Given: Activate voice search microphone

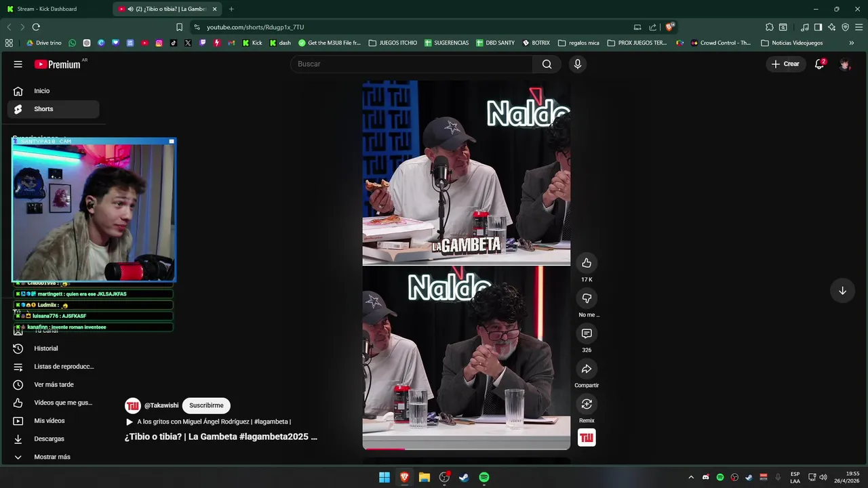Looking at the screenshot, I should (577, 64).
